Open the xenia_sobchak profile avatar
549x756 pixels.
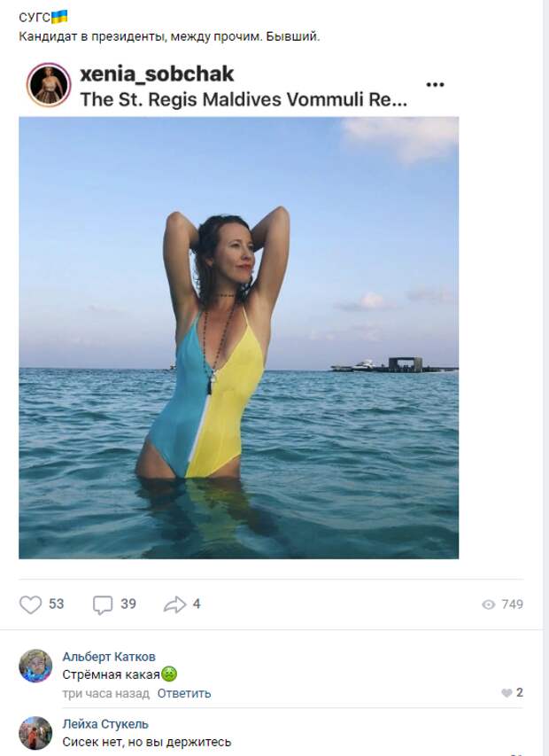tap(49, 85)
